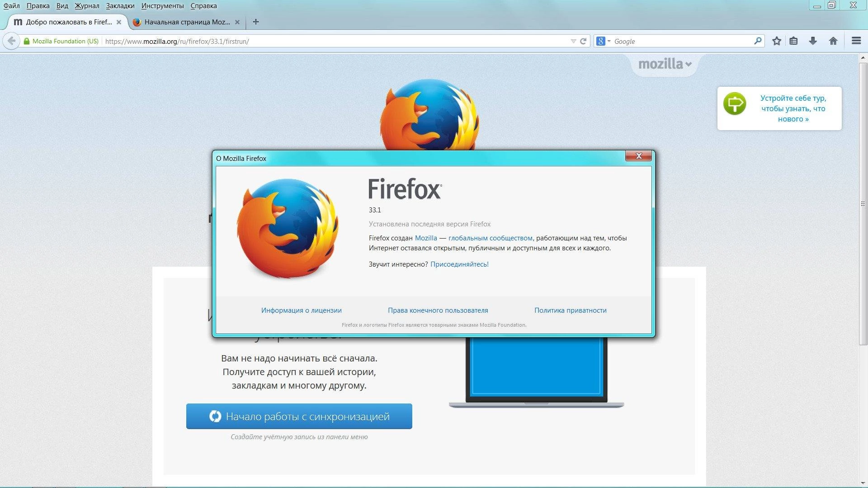Click the back navigation arrow button
868x488 pixels.
(11, 41)
